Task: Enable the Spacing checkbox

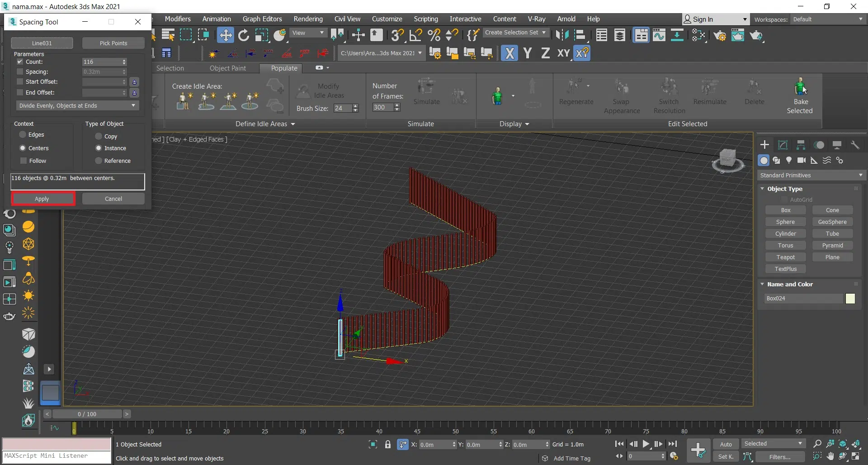Action: 20,71
